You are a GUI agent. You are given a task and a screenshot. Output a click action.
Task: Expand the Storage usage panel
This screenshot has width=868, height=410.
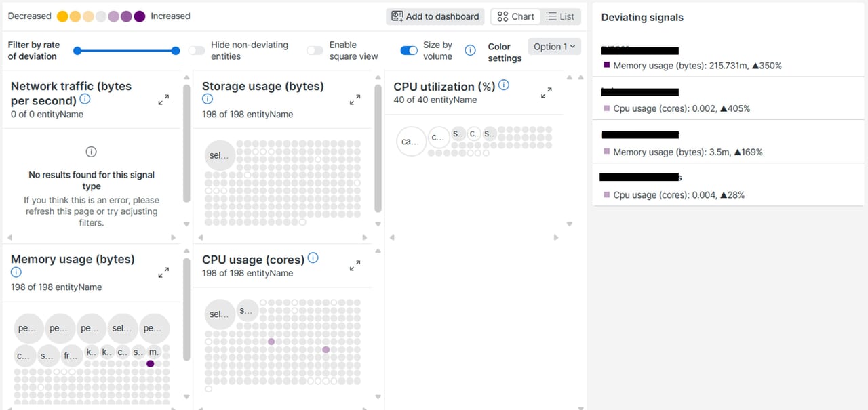pos(355,100)
